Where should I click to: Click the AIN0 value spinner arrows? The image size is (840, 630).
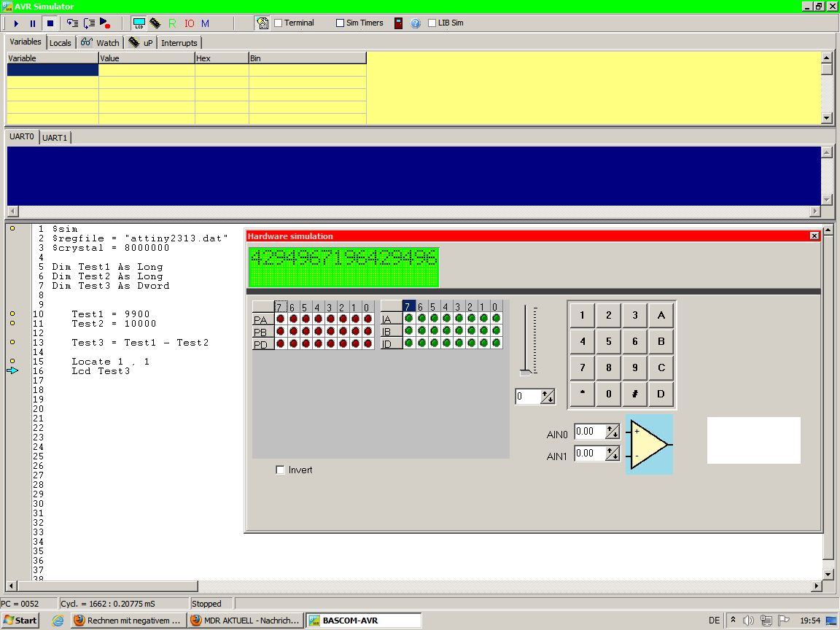click(x=612, y=431)
